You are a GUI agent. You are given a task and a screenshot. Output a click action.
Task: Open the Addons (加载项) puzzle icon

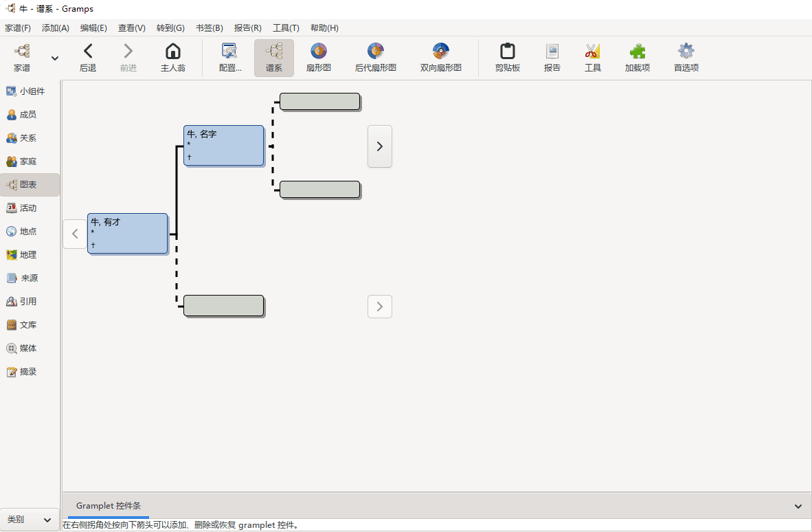pos(637,58)
